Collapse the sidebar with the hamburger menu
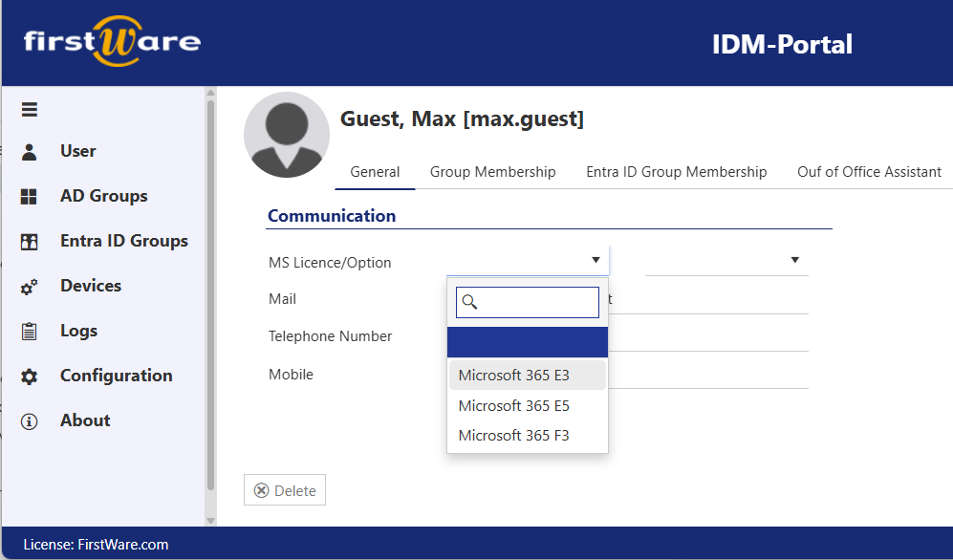This screenshot has width=953, height=560. [29, 109]
